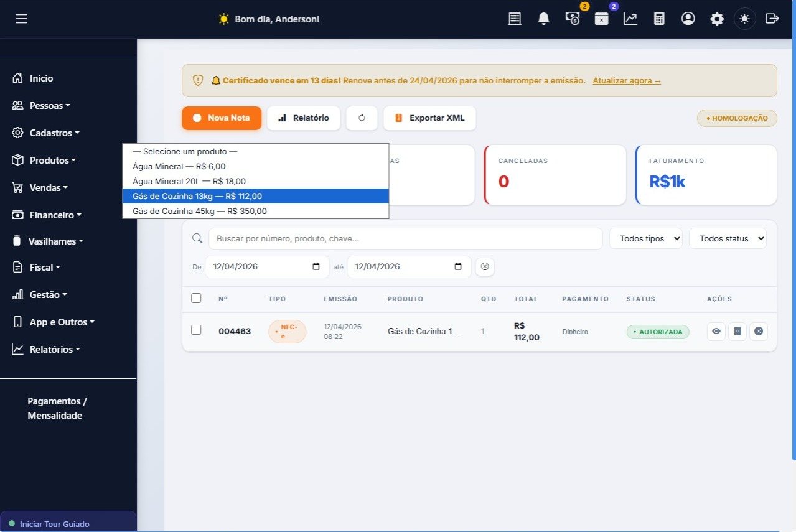Image resolution: width=796 pixels, height=532 pixels.
Task: Open the payments icon with badge 2
Action: (x=573, y=18)
